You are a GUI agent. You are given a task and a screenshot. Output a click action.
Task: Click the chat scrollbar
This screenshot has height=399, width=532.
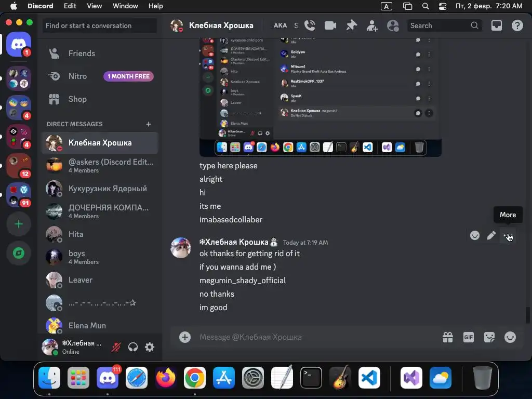point(528,315)
